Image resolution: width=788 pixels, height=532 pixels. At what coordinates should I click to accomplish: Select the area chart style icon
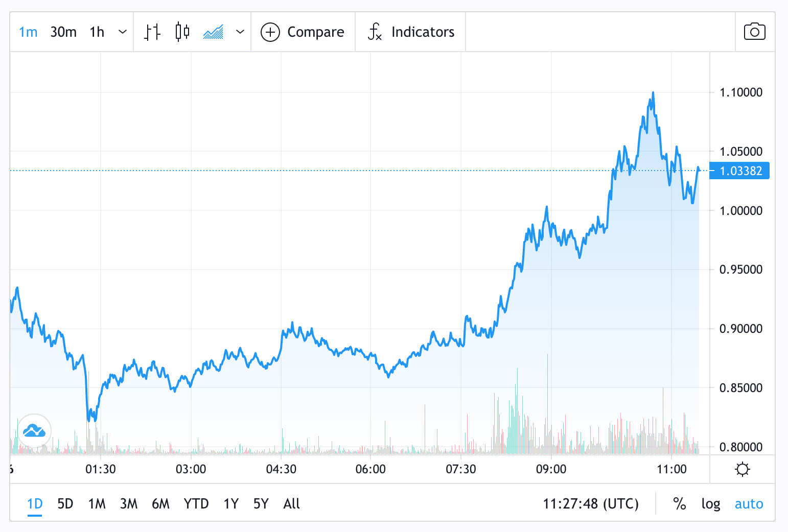[213, 32]
